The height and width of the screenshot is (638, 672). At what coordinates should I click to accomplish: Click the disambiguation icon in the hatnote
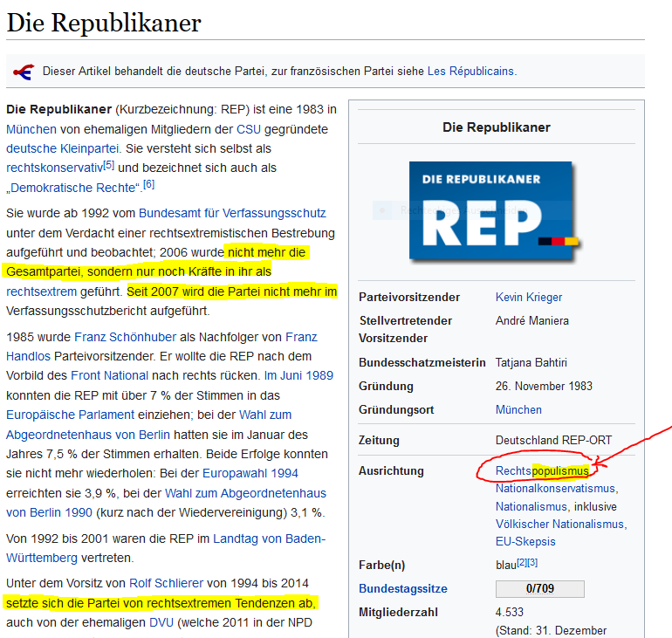tap(24, 72)
